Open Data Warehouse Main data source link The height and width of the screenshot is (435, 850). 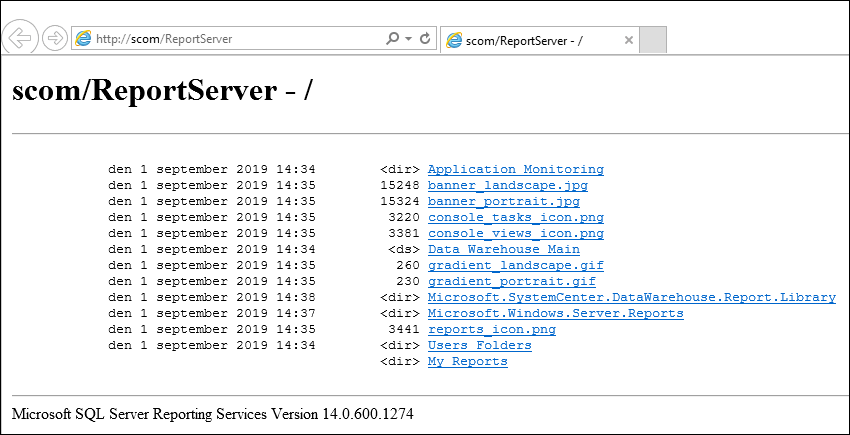point(504,250)
